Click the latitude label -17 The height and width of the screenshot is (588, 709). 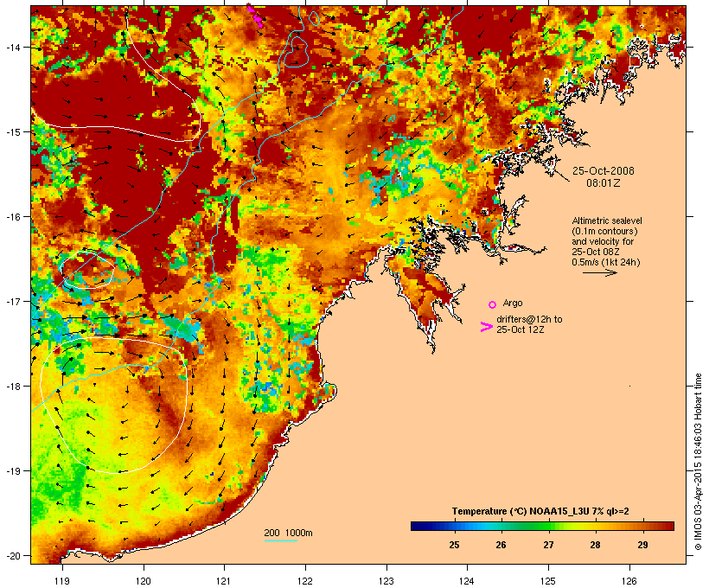(x=12, y=301)
